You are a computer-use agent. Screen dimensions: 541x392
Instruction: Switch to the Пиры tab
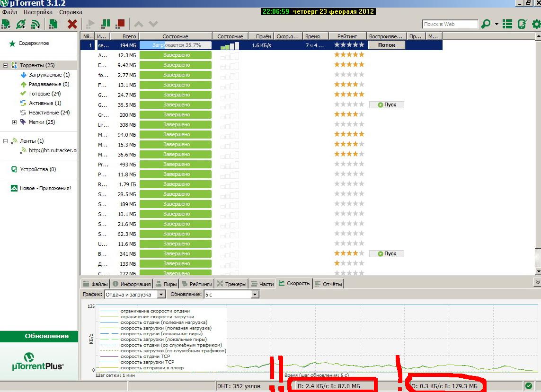click(x=166, y=284)
